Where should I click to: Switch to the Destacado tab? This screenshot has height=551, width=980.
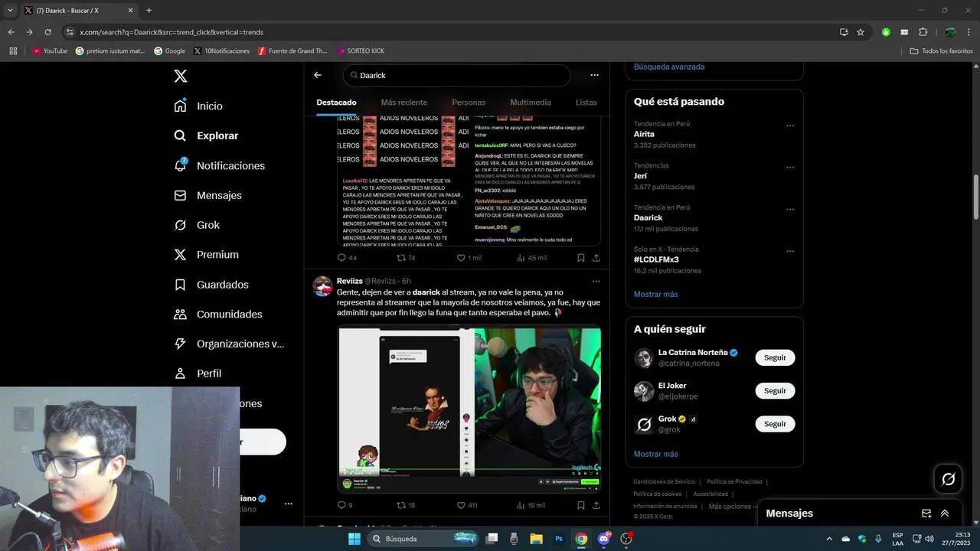click(336, 103)
